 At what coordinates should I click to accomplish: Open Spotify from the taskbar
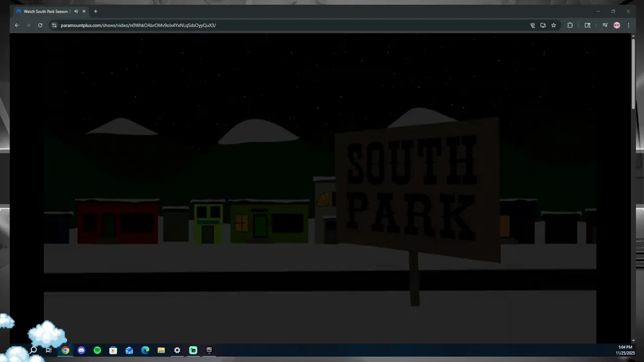pyautogui.click(x=97, y=350)
